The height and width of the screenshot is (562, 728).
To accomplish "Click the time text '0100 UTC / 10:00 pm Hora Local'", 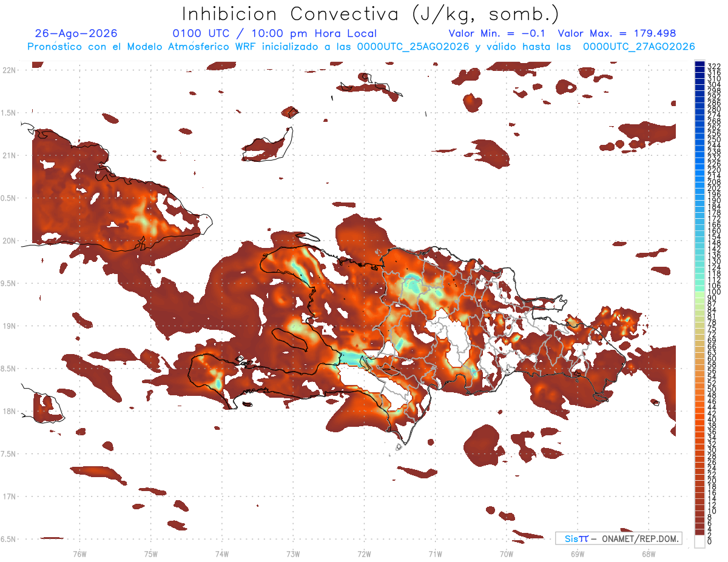I will (275, 33).
